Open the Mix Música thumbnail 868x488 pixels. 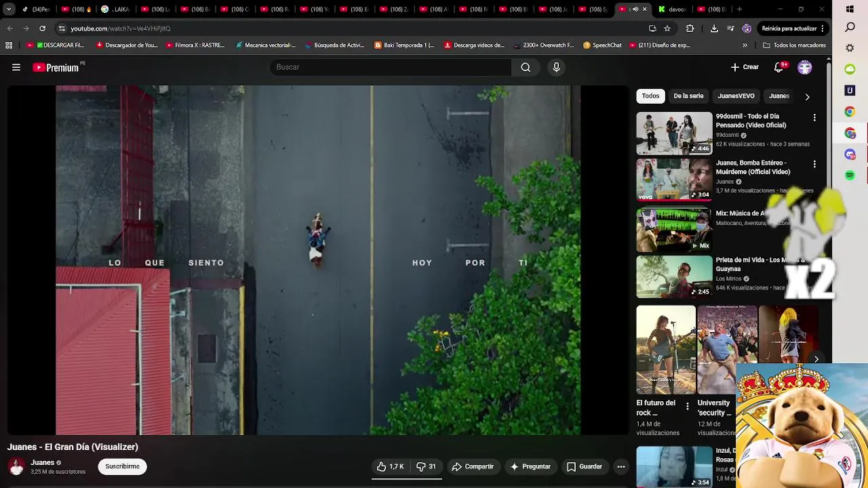pos(674,230)
